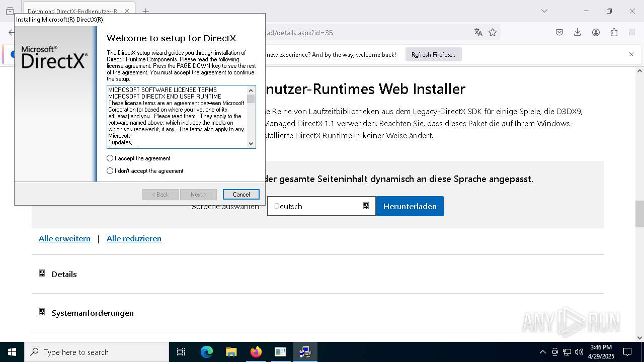This screenshot has height=362, width=644.
Task: Click the Firefox view icon at top-left
Action: click(10, 11)
